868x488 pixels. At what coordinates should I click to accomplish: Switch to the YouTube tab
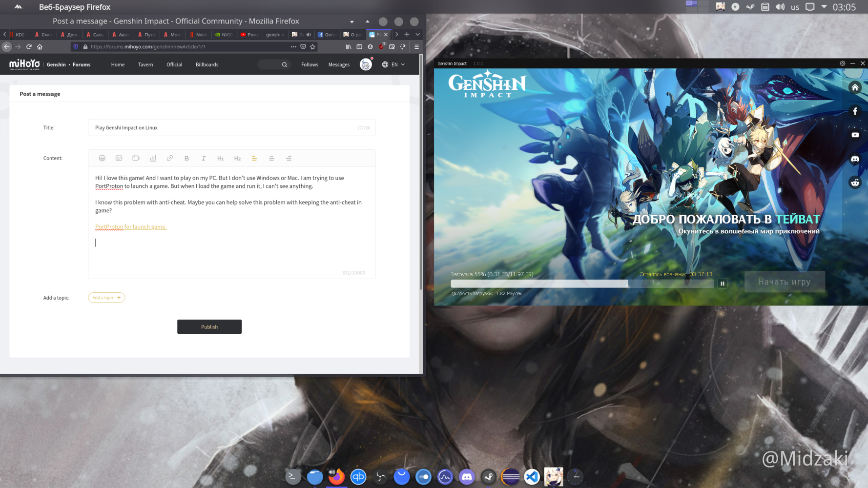pos(249,34)
